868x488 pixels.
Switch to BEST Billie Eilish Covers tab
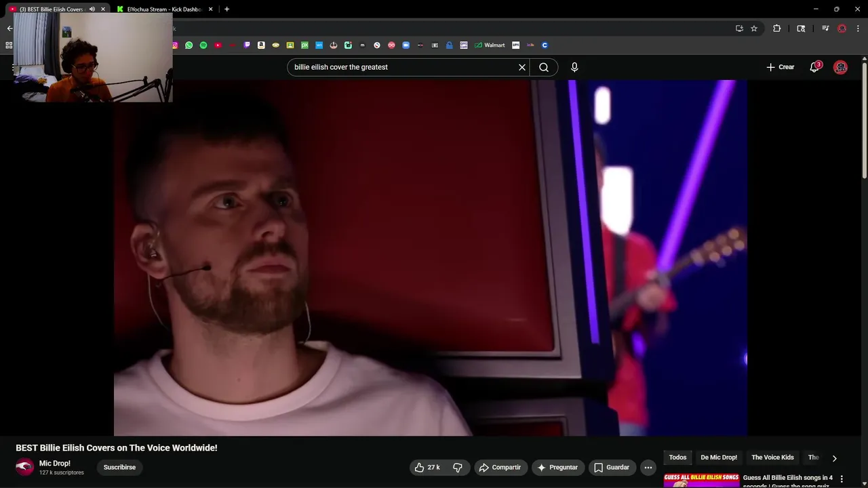(51, 9)
